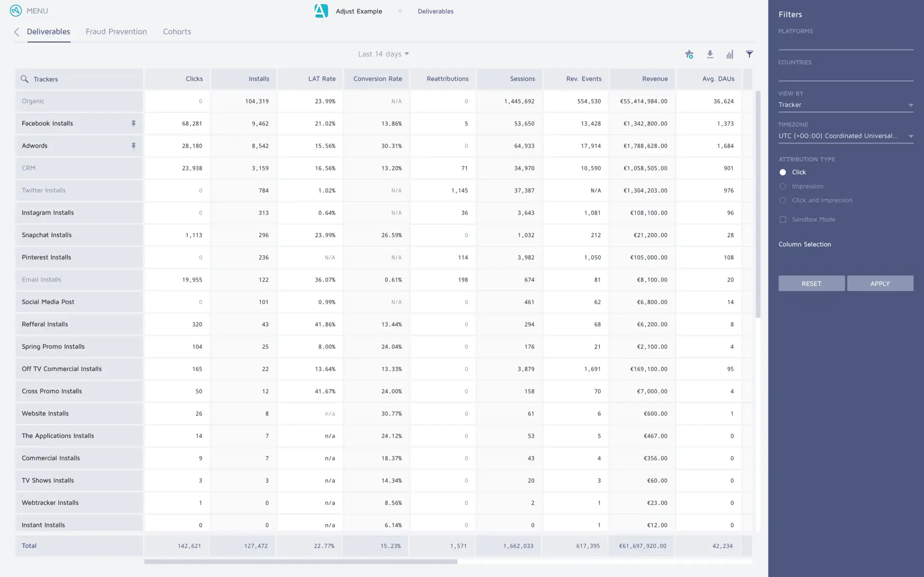The image size is (924, 577).
Task: Switch to the Fraud Prevention tab
Action: click(x=116, y=32)
